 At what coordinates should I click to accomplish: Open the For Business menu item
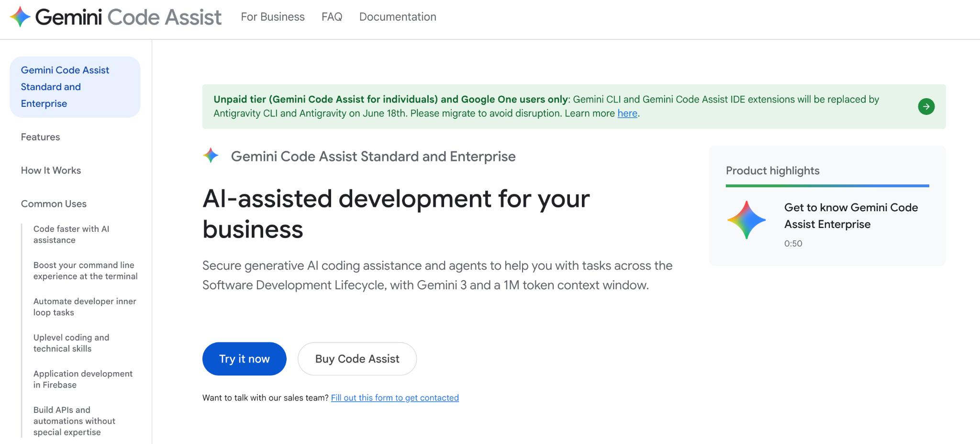tap(273, 17)
